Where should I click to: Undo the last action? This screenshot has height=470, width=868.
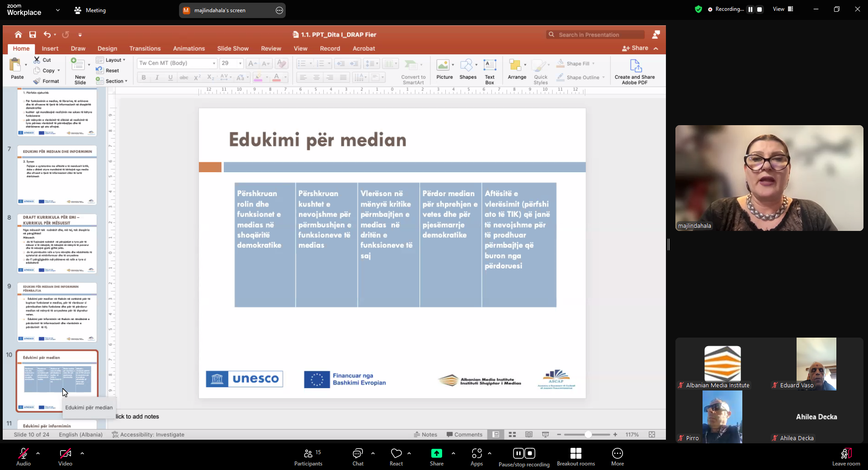pyautogui.click(x=47, y=34)
